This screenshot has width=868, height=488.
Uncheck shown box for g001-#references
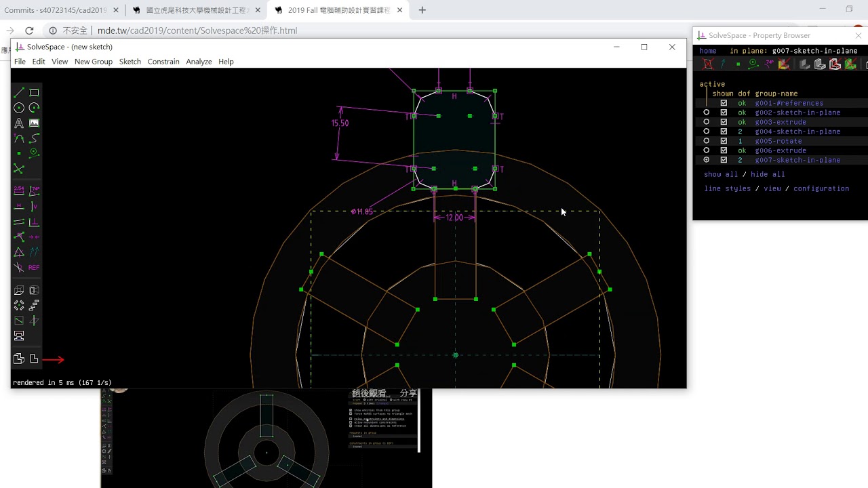pos(724,103)
